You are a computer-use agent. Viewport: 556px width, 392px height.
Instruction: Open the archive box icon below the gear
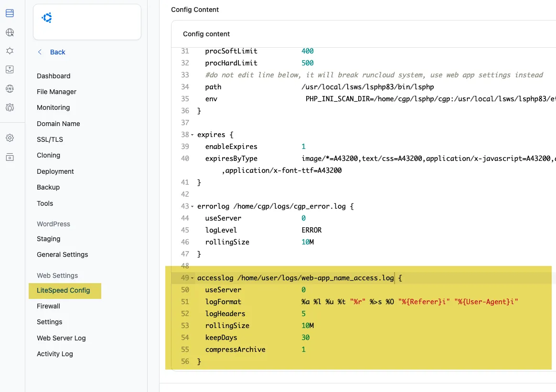(x=10, y=157)
